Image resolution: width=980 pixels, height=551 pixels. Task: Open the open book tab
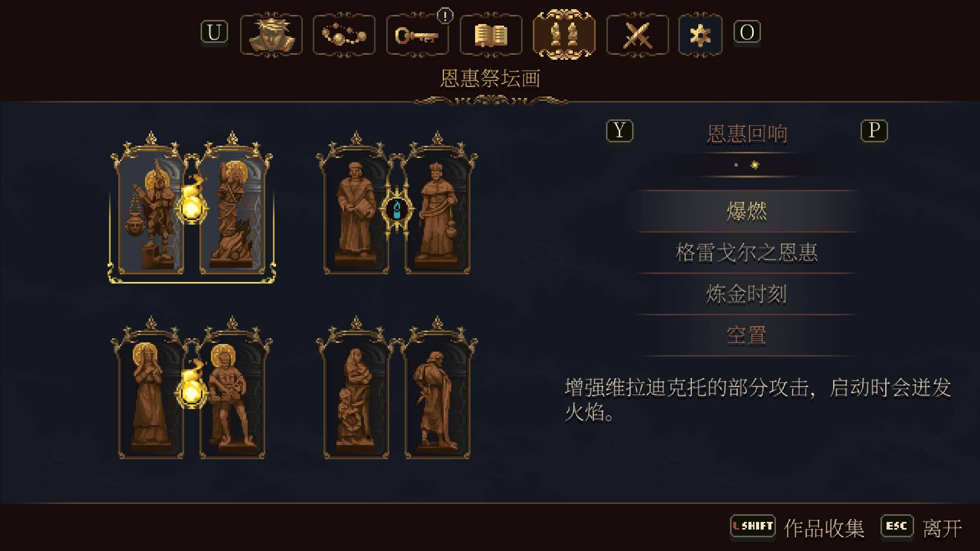click(491, 35)
